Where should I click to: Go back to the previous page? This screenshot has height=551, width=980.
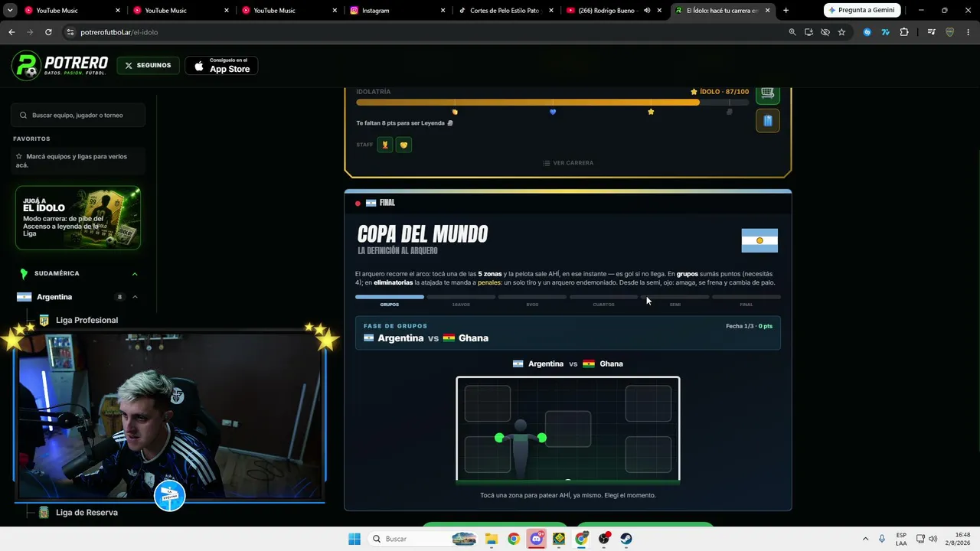point(11,32)
